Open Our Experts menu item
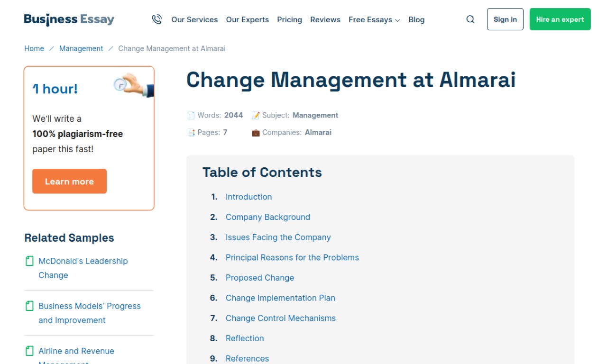The image size is (607, 364). (248, 19)
